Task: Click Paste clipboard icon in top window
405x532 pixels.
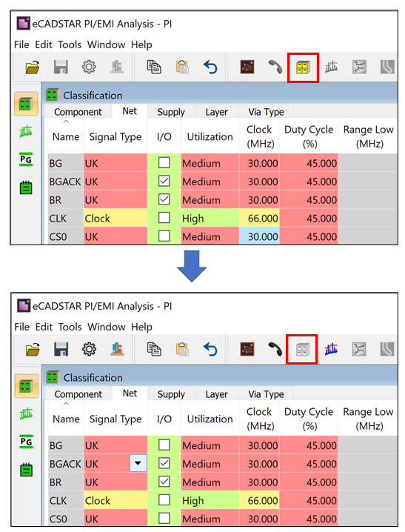Action: 182,67
